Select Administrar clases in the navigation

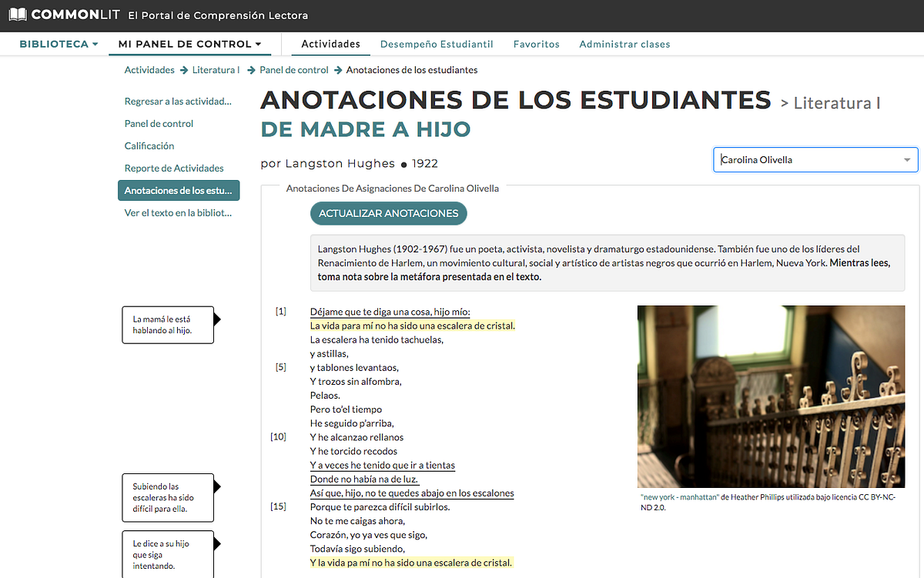pyautogui.click(x=624, y=44)
